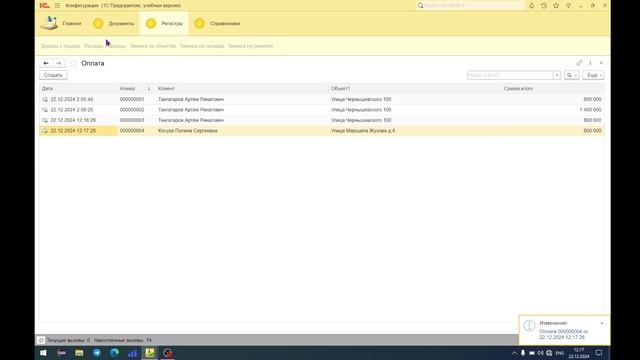
Task: Click the microphone tray icon
Action: 523,353
